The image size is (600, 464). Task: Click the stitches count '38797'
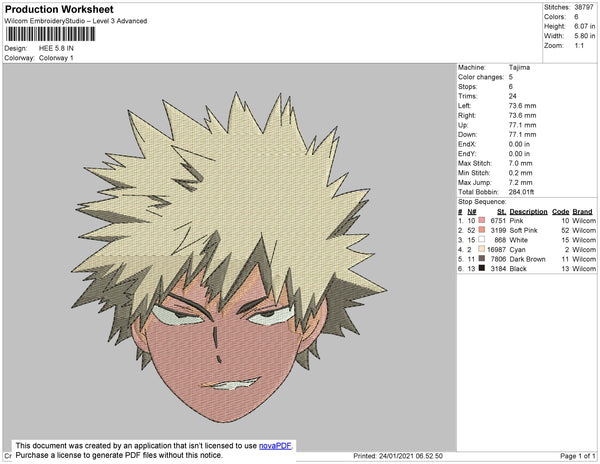(584, 7)
